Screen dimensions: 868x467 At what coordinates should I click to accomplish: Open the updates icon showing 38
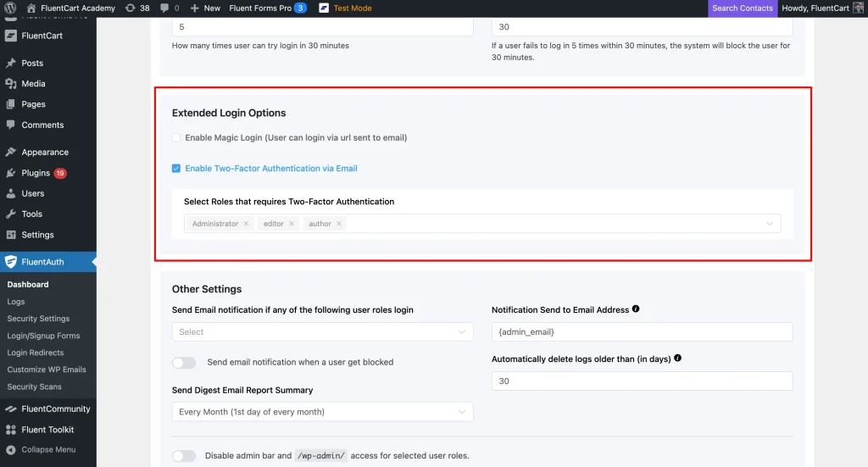click(x=130, y=8)
